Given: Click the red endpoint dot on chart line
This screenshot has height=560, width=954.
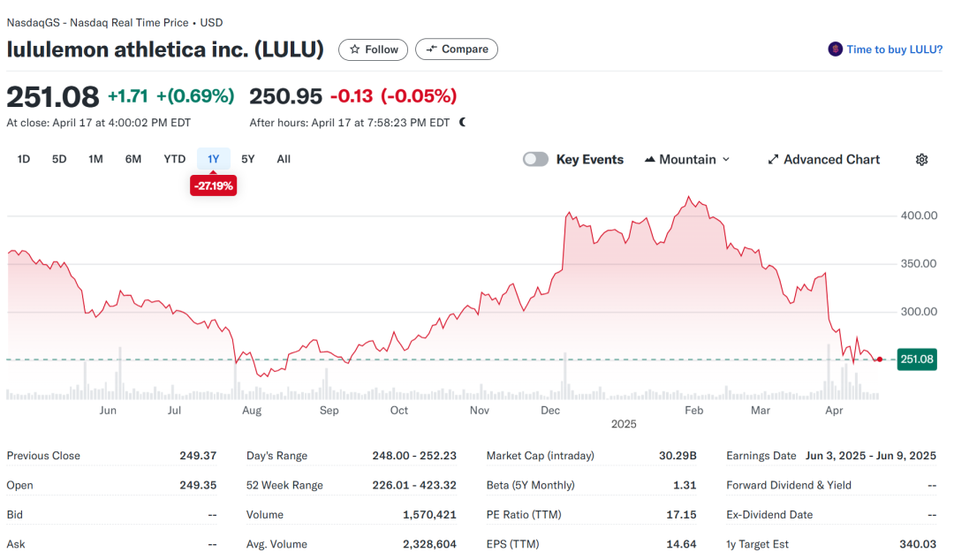Looking at the screenshot, I should pyautogui.click(x=880, y=359).
